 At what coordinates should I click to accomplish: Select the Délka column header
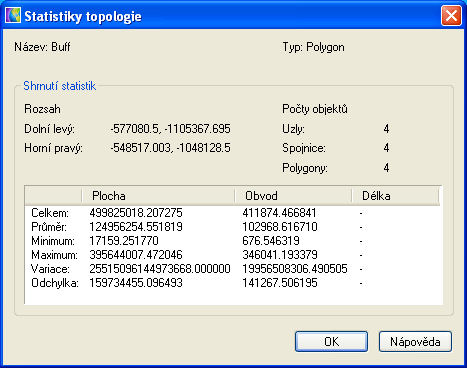pos(395,196)
